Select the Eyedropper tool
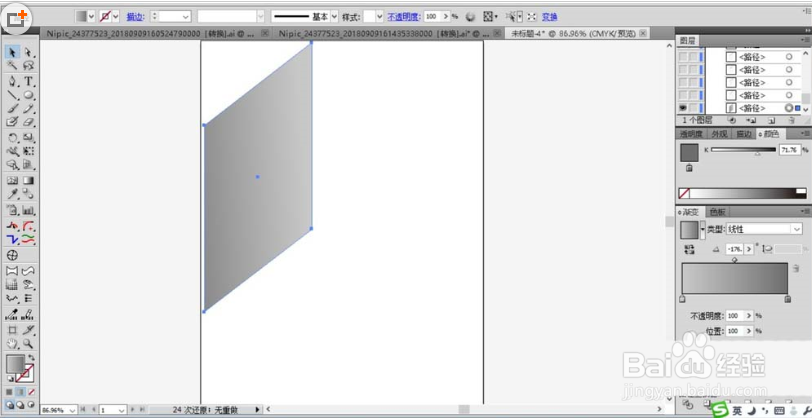Viewport: 812px width, 419px height. pyautogui.click(x=12, y=194)
